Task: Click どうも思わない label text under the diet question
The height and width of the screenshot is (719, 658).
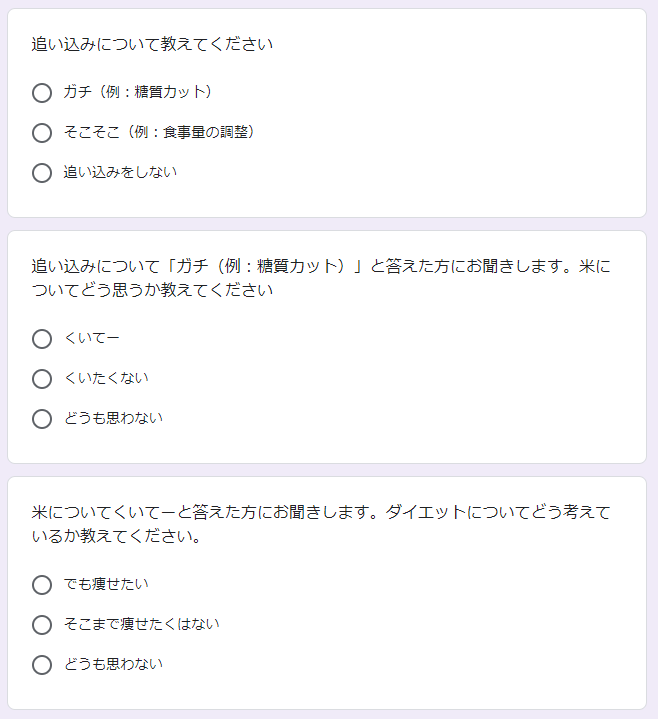Action: (113, 664)
